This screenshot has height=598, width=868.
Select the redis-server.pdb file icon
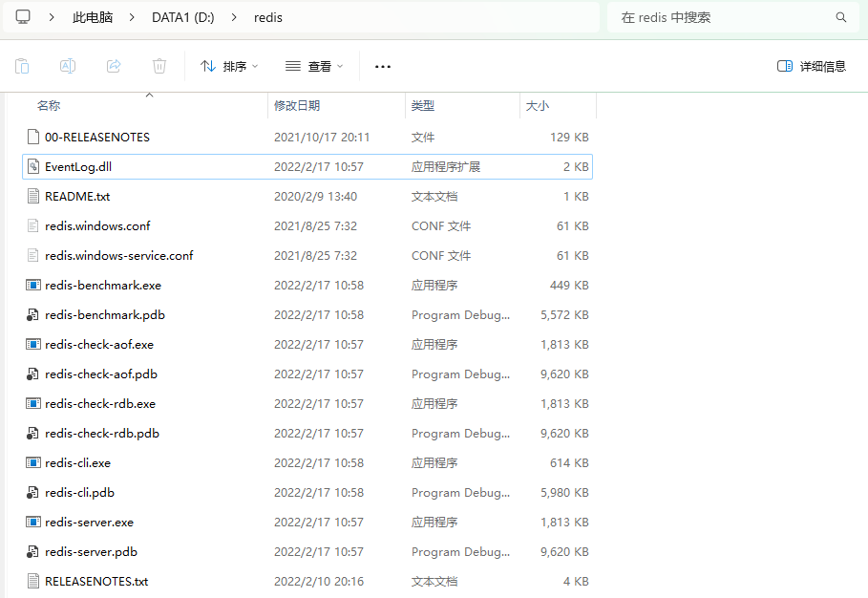pyautogui.click(x=33, y=551)
